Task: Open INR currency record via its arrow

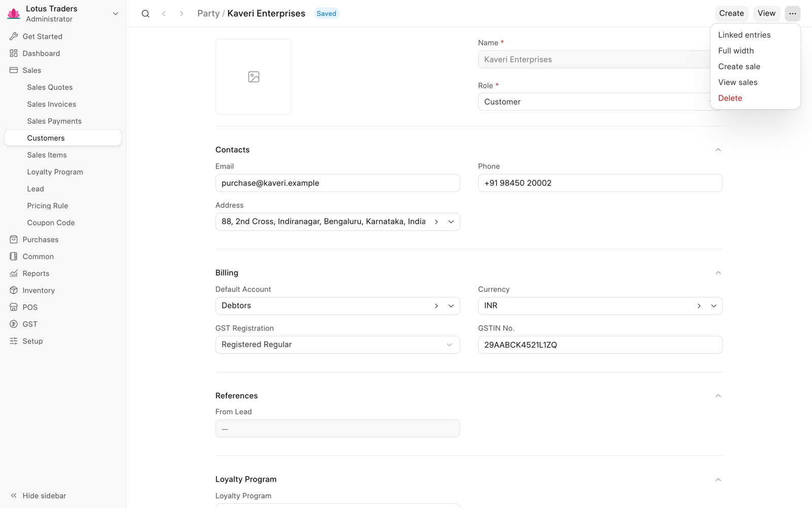Action: point(699,306)
